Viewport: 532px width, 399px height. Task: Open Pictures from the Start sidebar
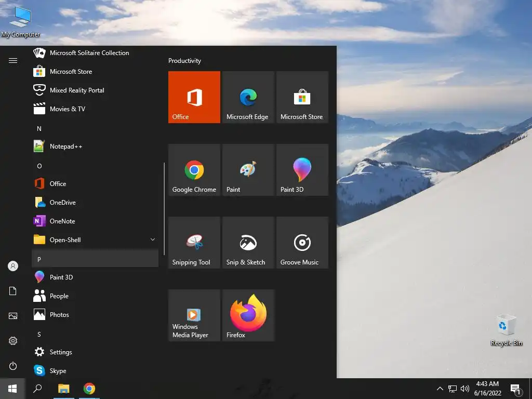[13, 316]
